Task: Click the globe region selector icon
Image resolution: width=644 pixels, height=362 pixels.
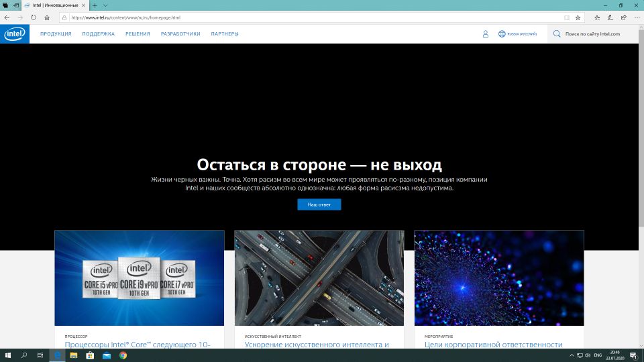Action: (502, 34)
